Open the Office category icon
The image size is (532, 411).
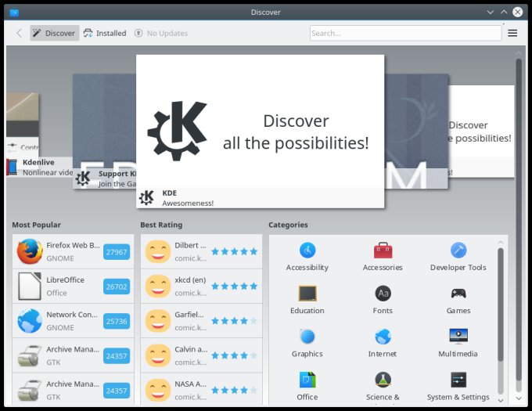307,380
